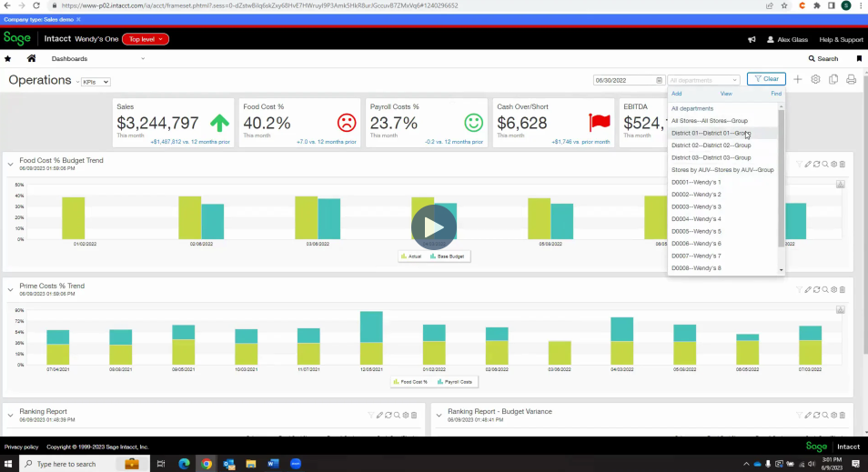Refresh the Food Cost % Budget Trend chart
Screen dimensions: 868x472
point(816,165)
